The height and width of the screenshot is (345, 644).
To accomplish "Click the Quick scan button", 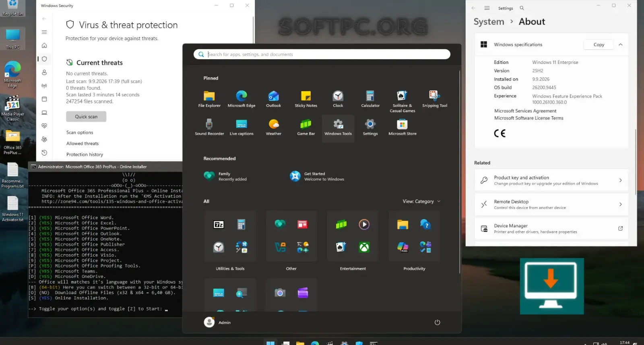I will click(x=86, y=117).
